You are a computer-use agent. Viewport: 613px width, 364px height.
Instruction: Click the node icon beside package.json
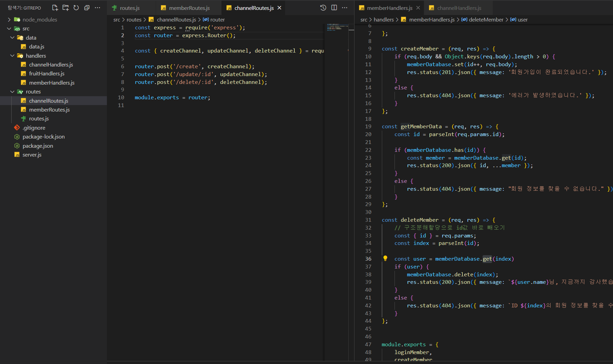[x=17, y=146]
